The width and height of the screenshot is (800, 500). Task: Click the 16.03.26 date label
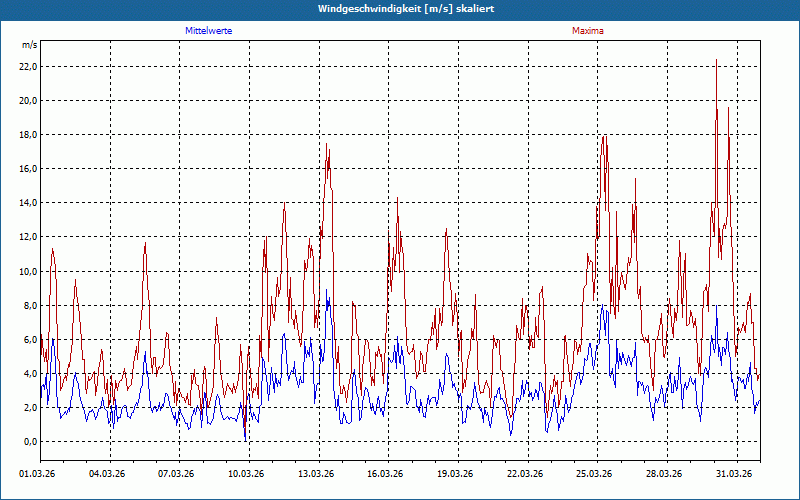click(385, 474)
